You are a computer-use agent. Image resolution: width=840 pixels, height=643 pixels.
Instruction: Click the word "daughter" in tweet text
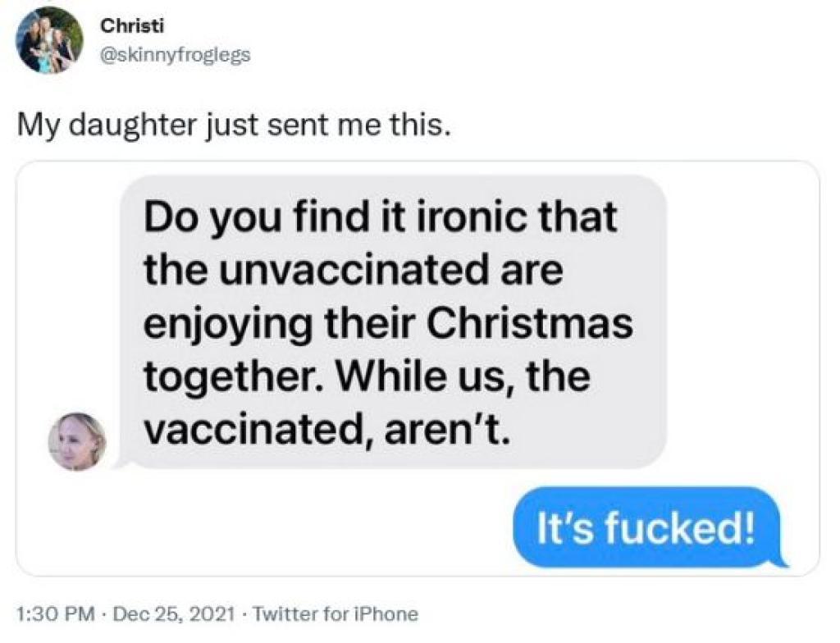pyautogui.click(x=130, y=127)
